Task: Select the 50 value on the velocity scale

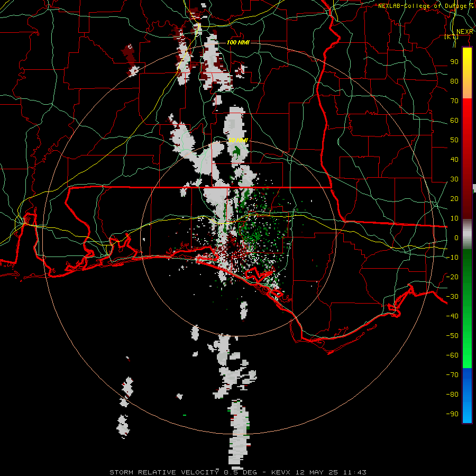Action: (x=454, y=140)
